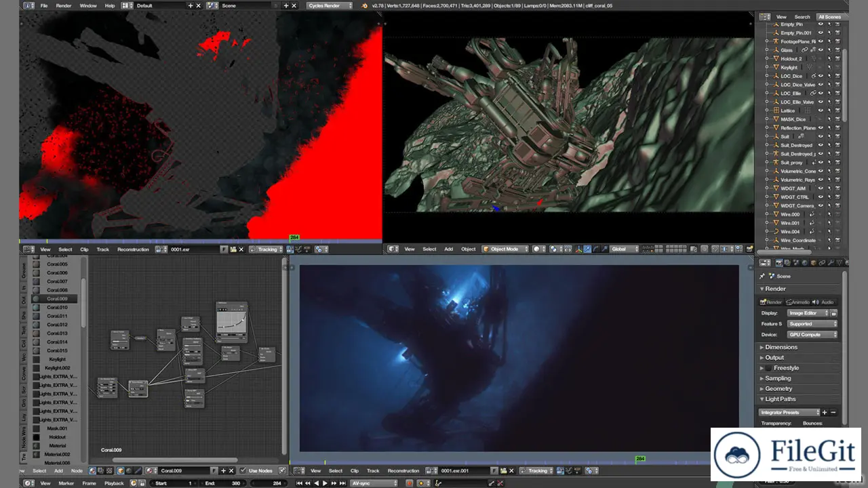The height and width of the screenshot is (488, 868).
Task: Click the record auto-keyframe button
Action: (409, 483)
